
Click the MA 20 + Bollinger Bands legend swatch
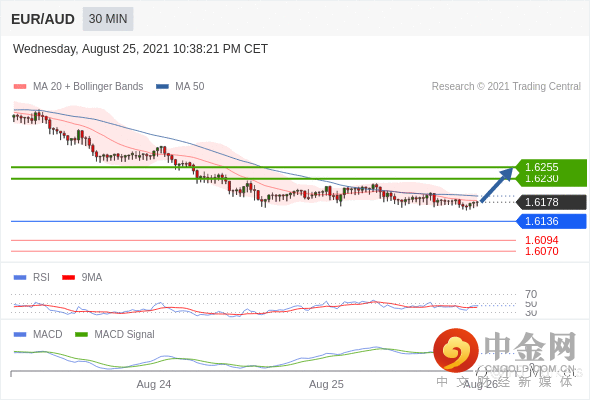tap(20, 87)
